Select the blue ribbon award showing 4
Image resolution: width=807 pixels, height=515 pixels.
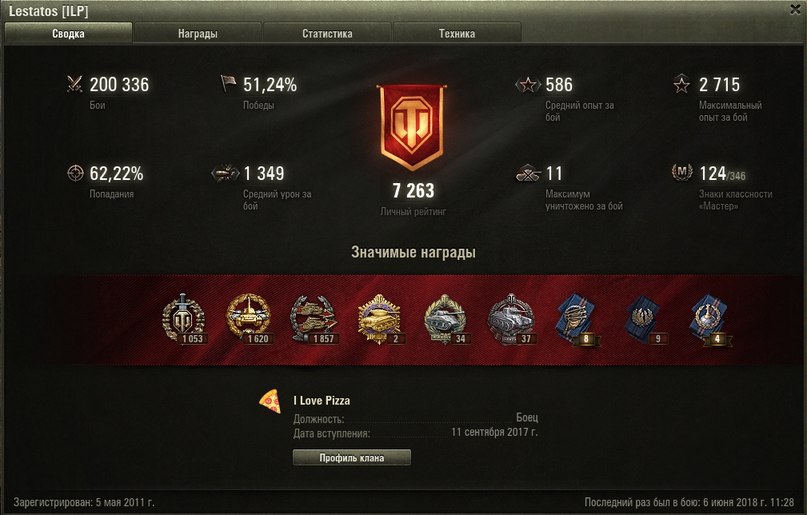pyautogui.click(x=709, y=320)
